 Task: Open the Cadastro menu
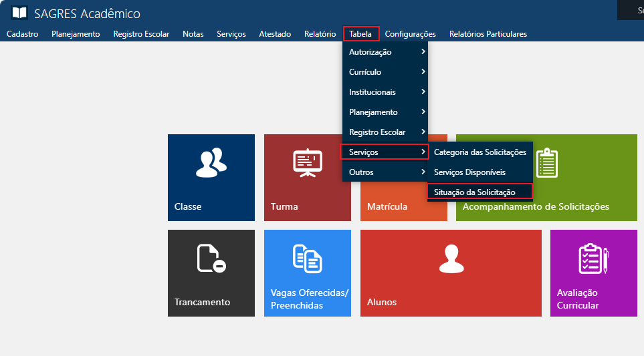tap(22, 34)
